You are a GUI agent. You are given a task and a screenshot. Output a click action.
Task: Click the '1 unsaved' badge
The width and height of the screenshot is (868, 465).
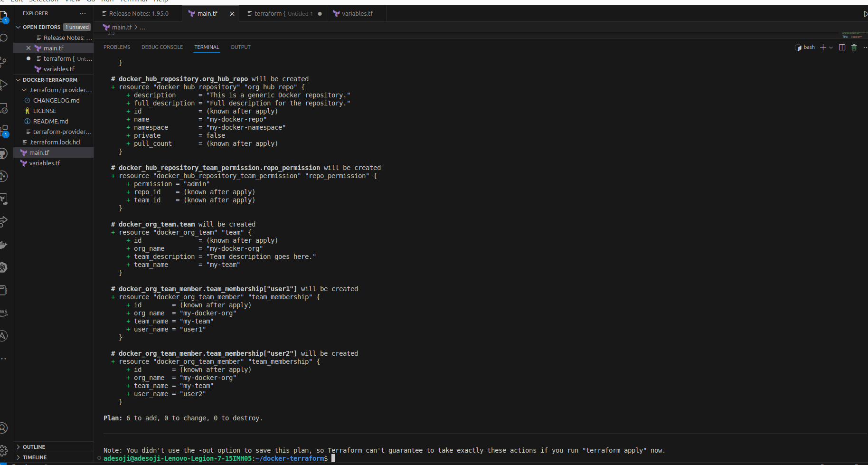77,27
